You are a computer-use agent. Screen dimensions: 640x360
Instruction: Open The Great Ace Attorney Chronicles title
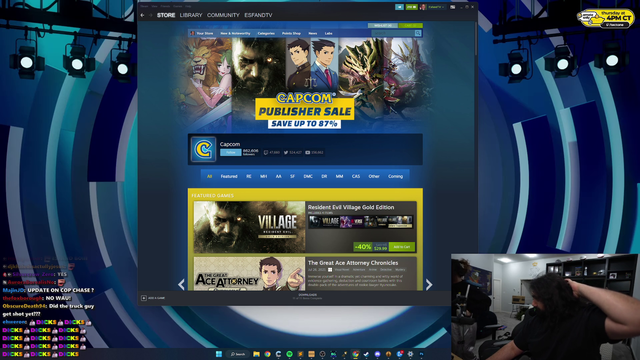[353, 263]
